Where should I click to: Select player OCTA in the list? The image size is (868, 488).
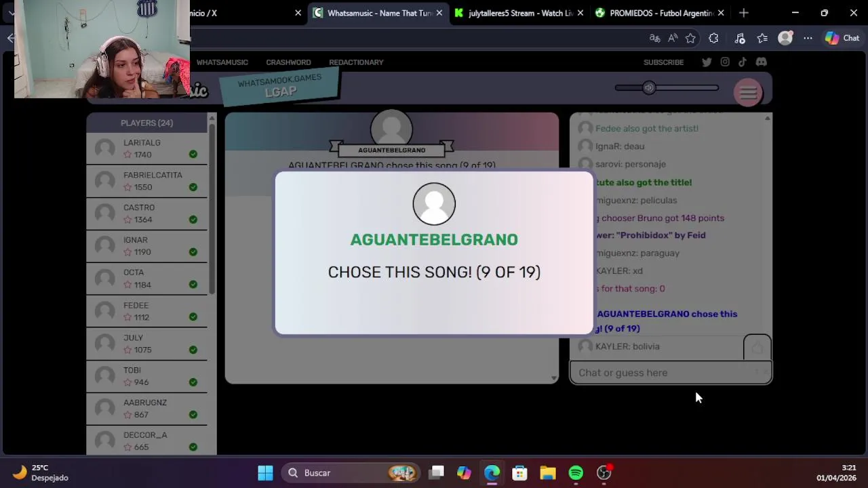[x=146, y=279]
